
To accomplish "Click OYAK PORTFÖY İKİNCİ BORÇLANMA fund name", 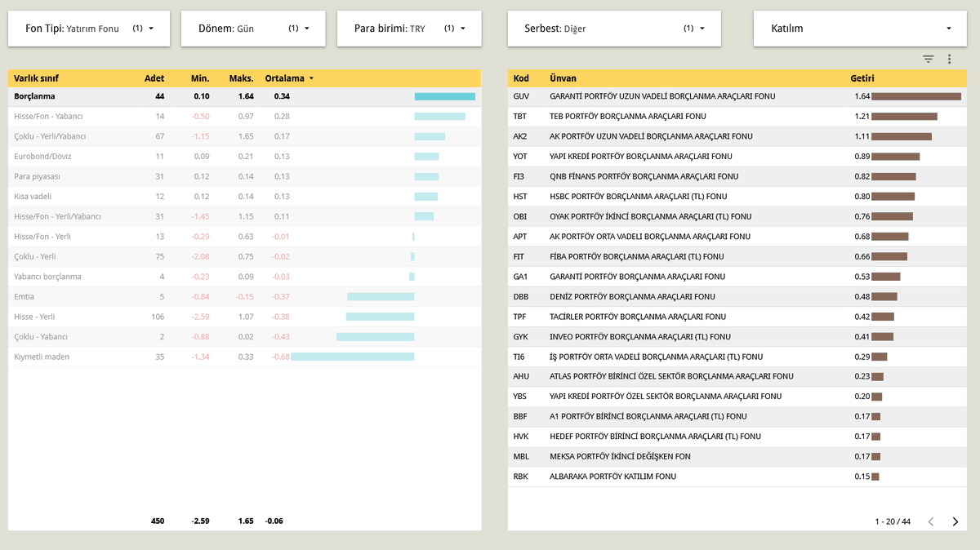I will click(650, 216).
